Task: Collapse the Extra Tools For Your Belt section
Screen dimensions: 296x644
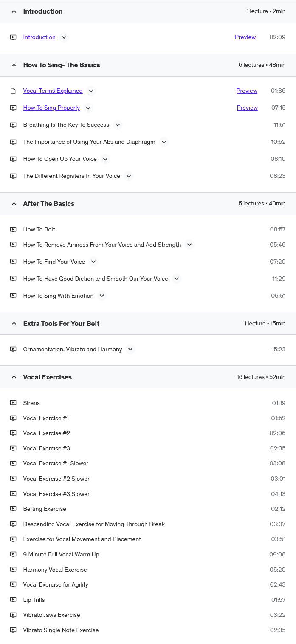Action: point(148,323)
